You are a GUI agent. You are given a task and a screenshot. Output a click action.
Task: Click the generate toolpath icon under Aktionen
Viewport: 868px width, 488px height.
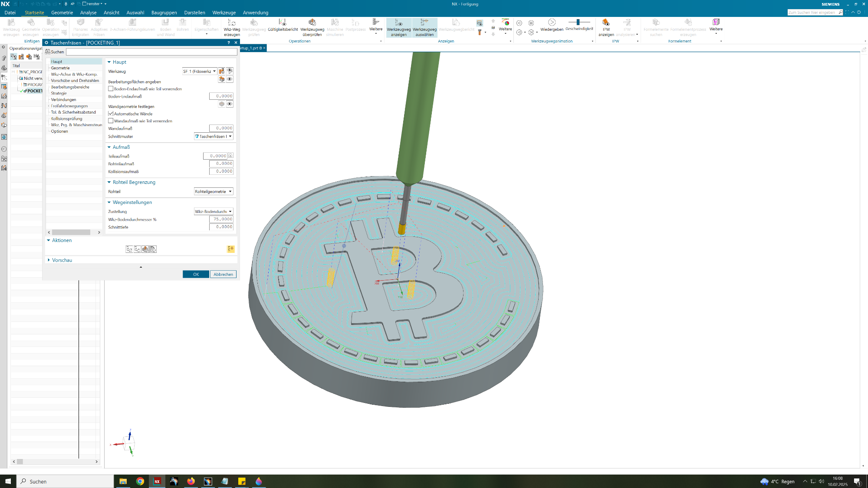129,249
